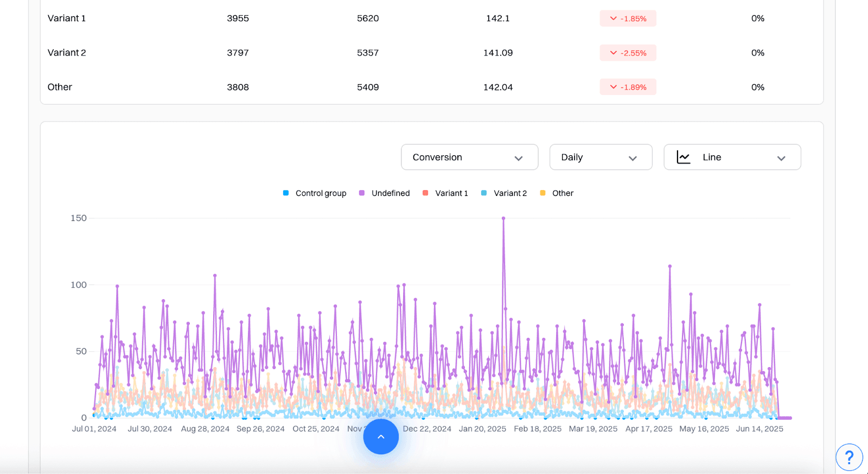Click the blue scroll-to-top arrow button

pos(381,437)
